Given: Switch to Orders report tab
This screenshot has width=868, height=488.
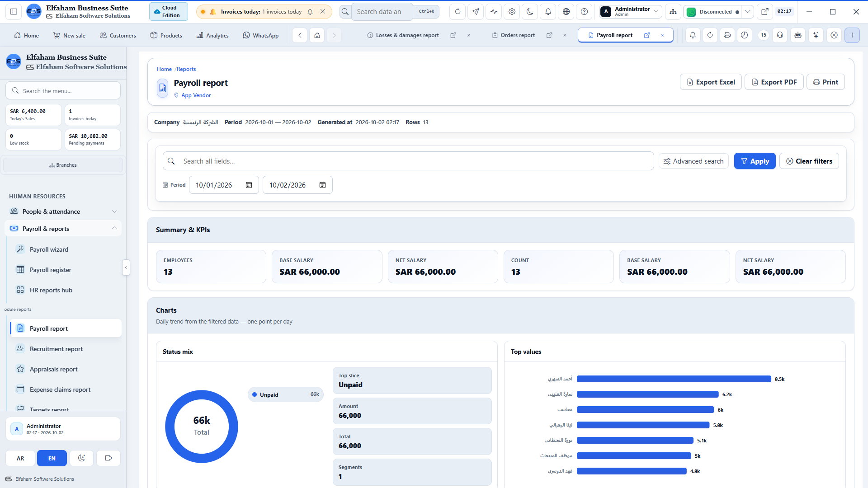Looking at the screenshot, I should [517, 35].
